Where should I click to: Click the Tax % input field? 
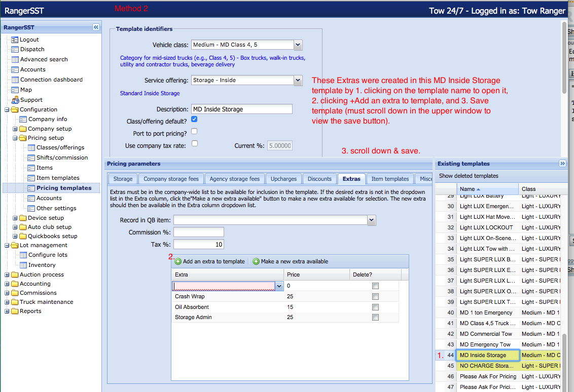pos(198,245)
